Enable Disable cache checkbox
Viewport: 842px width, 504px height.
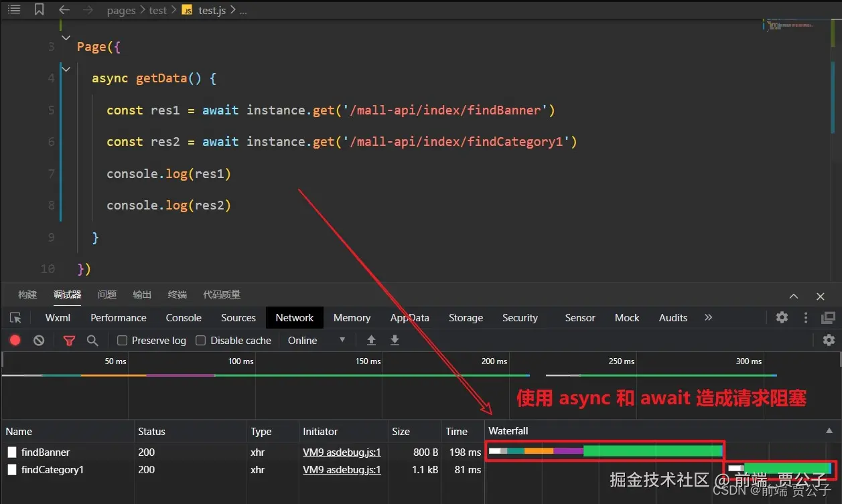pos(200,340)
